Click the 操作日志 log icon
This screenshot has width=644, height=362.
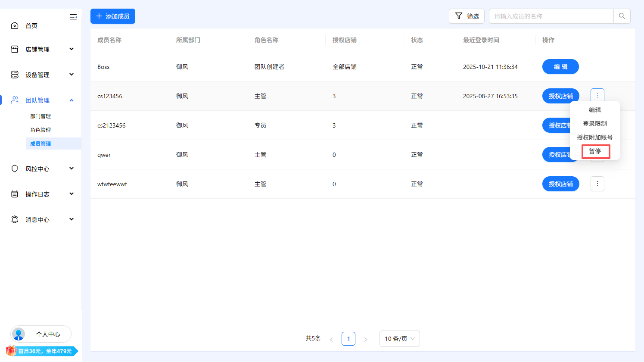pos(15,194)
